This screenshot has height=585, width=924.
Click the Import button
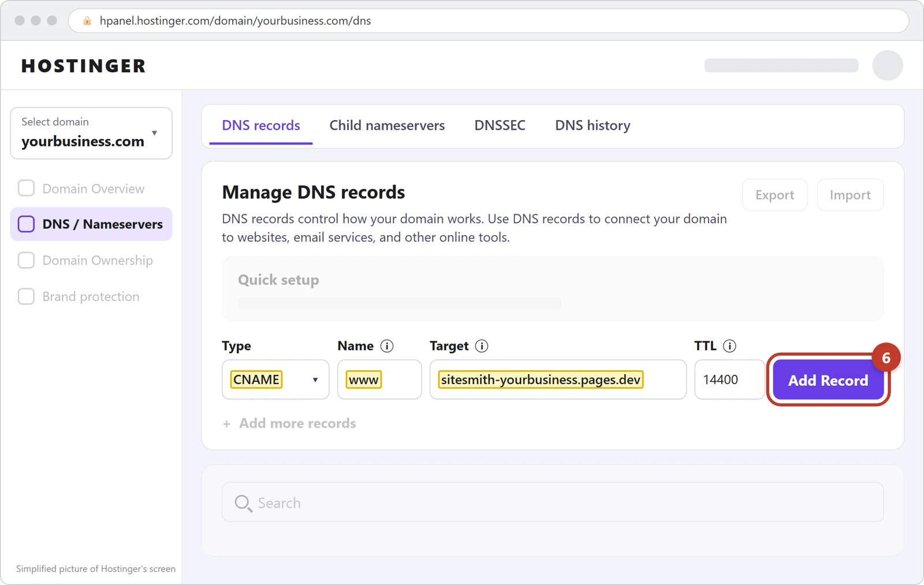[850, 195]
